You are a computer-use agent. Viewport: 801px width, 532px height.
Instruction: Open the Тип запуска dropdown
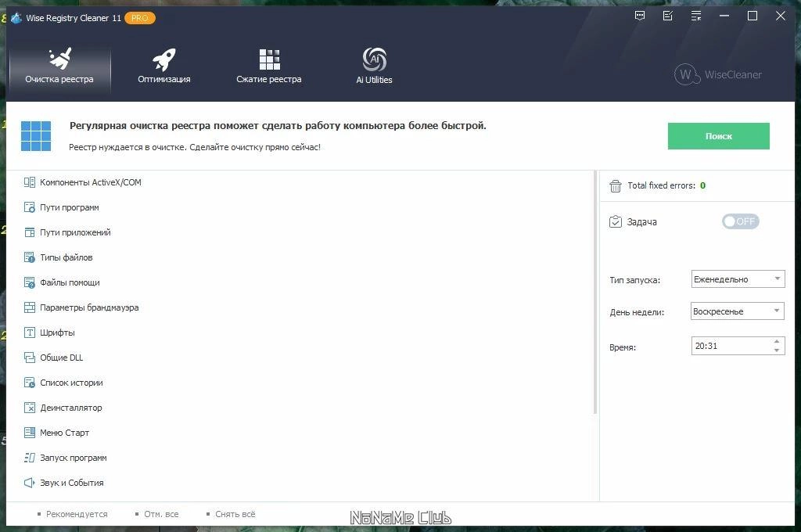pyautogui.click(x=738, y=279)
